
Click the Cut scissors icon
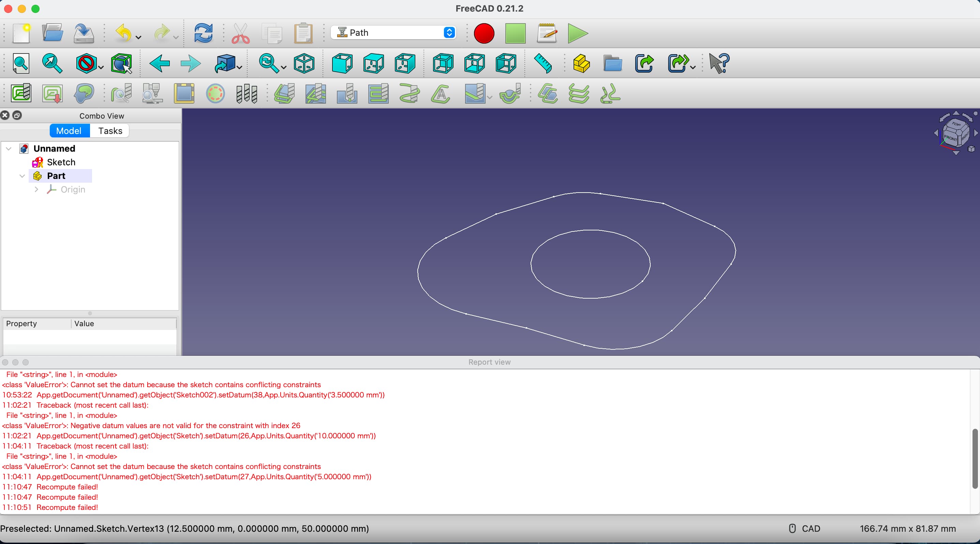(x=240, y=33)
